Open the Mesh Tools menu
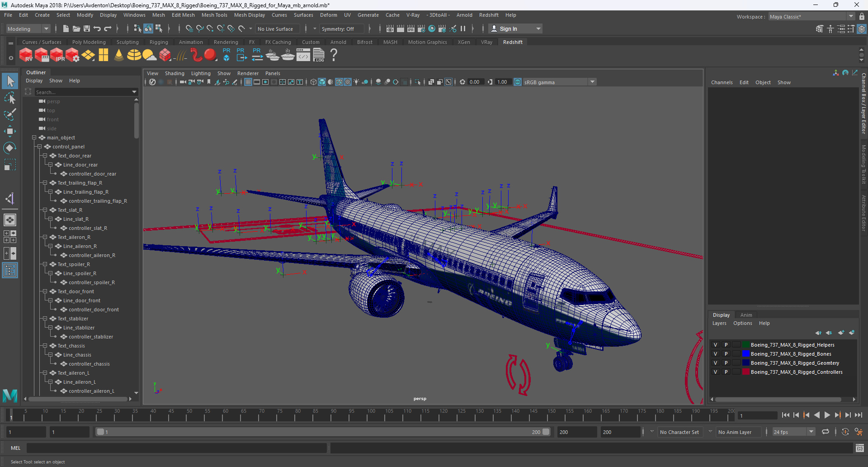This screenshot has height=467, width=868. [x=214, y=15]
